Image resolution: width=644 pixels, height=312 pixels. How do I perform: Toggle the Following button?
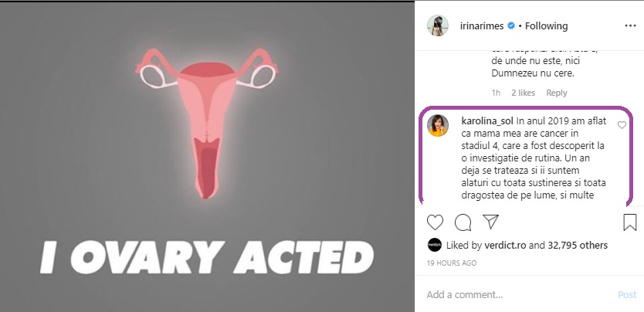[x=547, y=26]
